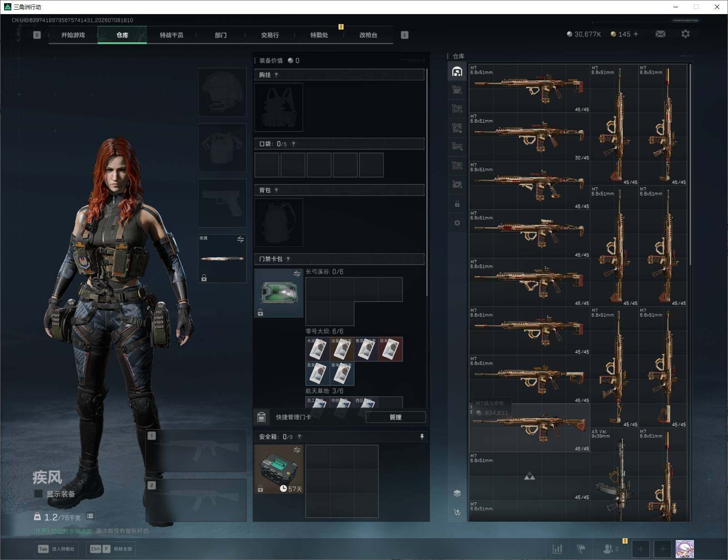Open the first IV storage box icon below main warehouse
Viewport: 728px width, 560px height.
tap(457, 90)
